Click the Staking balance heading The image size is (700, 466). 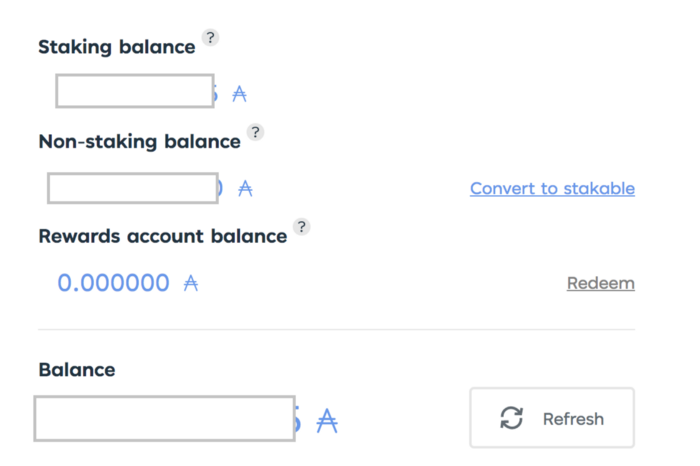click(x=117, y=47)
